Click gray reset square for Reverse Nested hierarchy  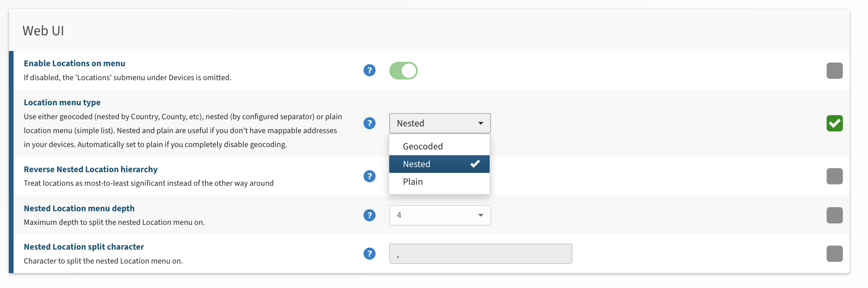834,176
